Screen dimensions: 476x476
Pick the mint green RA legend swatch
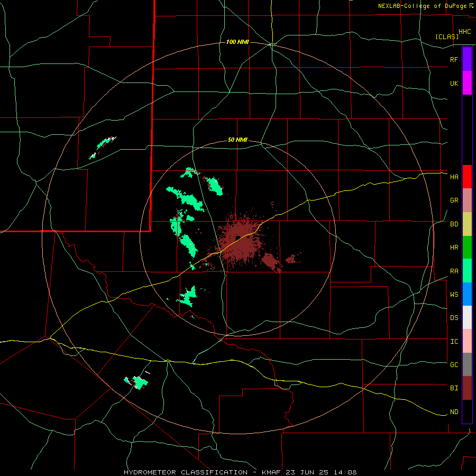[x=467, y=271]
